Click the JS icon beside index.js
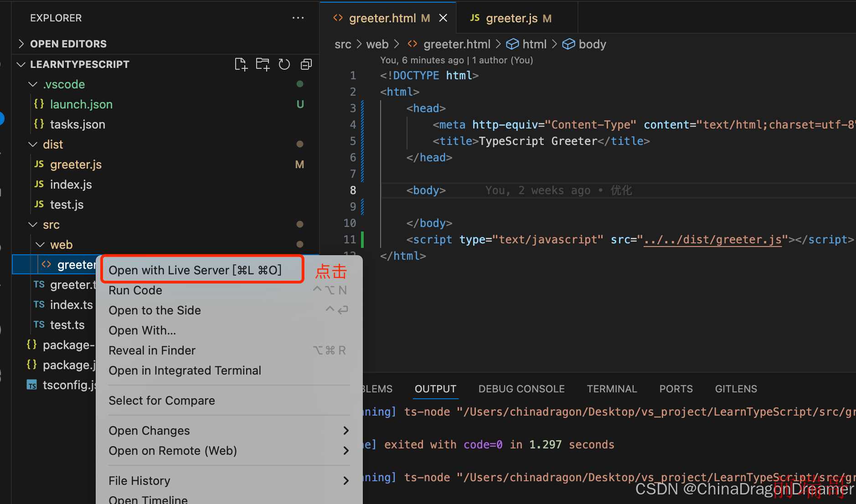 39,184
